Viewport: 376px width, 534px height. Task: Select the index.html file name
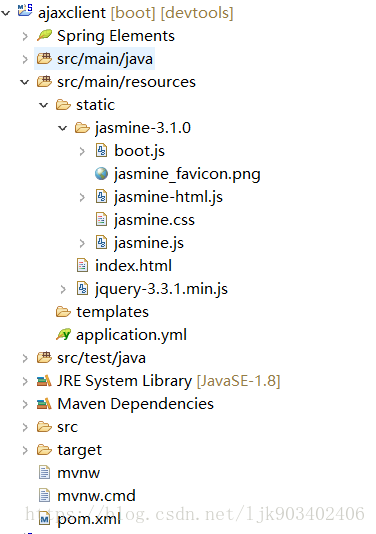(x=133, y=266)
